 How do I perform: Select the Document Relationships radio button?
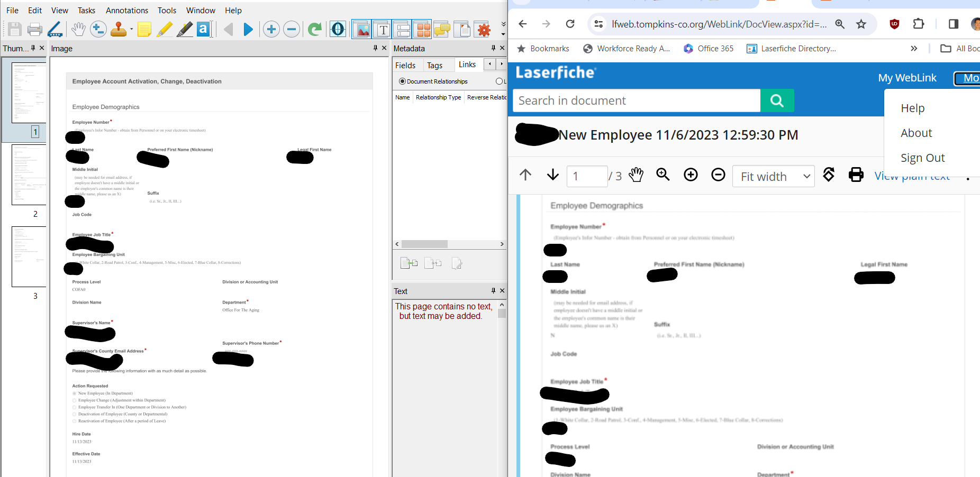(x=402, y=81)
